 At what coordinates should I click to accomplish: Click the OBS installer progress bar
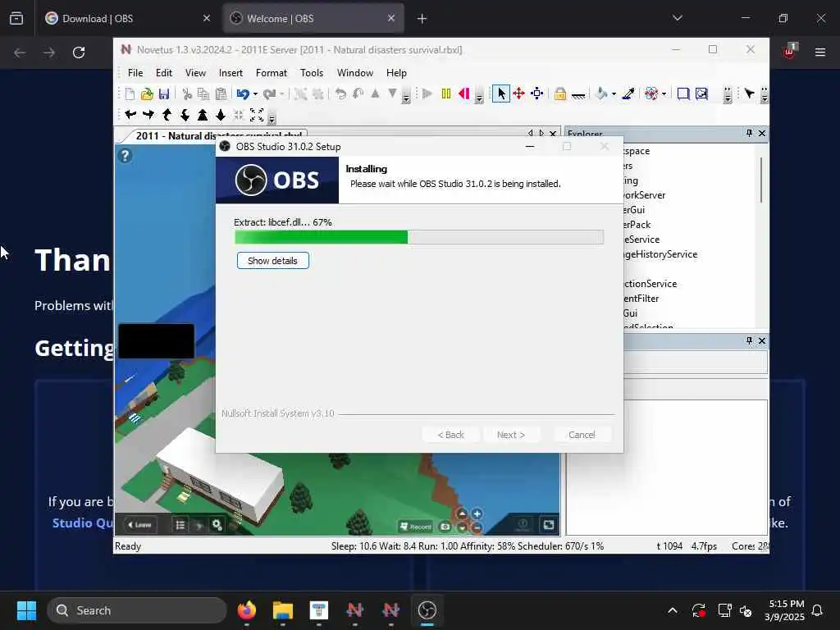[419, 237]
